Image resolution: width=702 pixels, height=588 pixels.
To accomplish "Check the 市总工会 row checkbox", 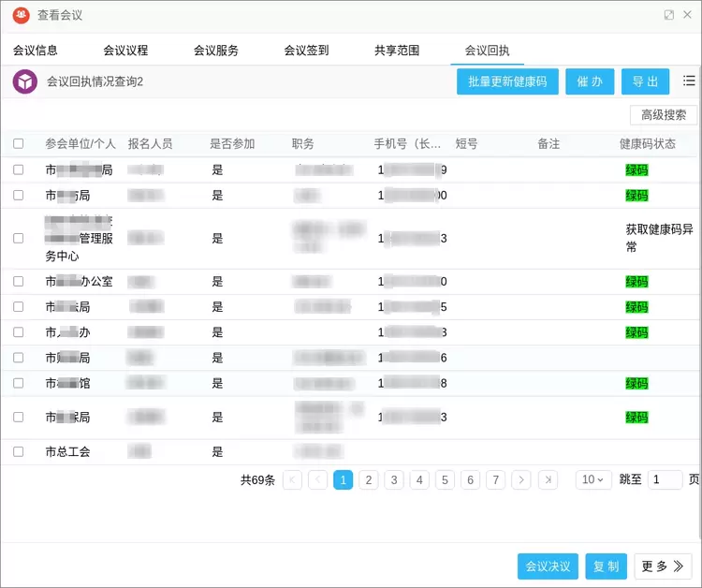I will tap(19, 452).
